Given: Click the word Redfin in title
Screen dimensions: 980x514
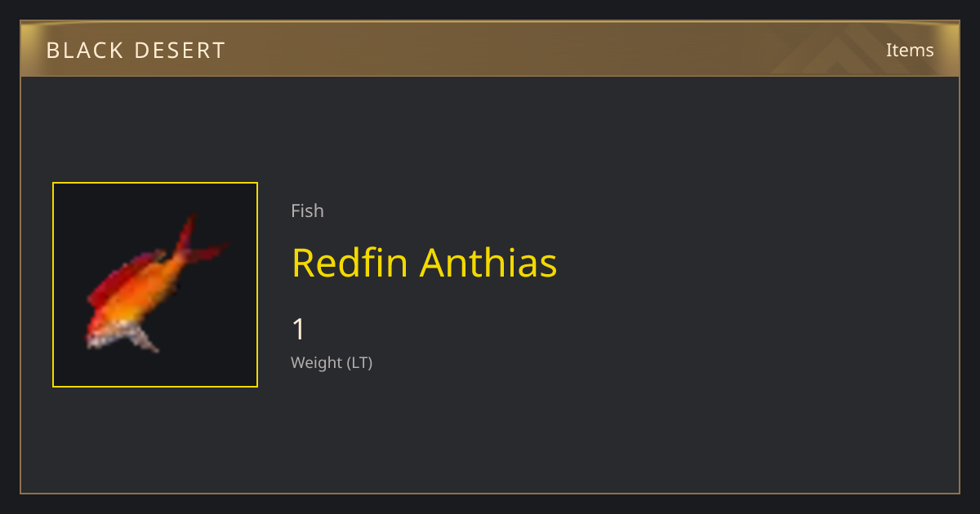Looking at the screenshot, I should point(350,263).
